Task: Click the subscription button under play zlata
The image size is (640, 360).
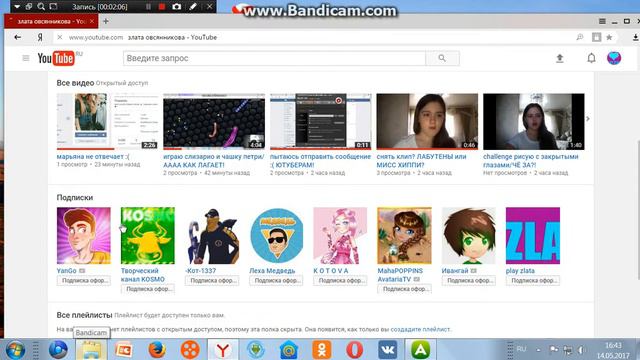Action: [533, 280]
